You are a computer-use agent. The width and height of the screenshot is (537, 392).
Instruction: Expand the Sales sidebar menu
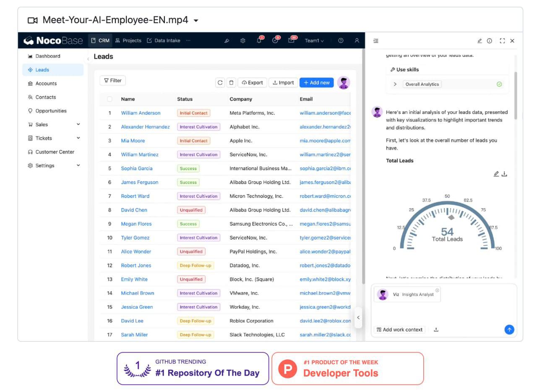tap(78, 125)
